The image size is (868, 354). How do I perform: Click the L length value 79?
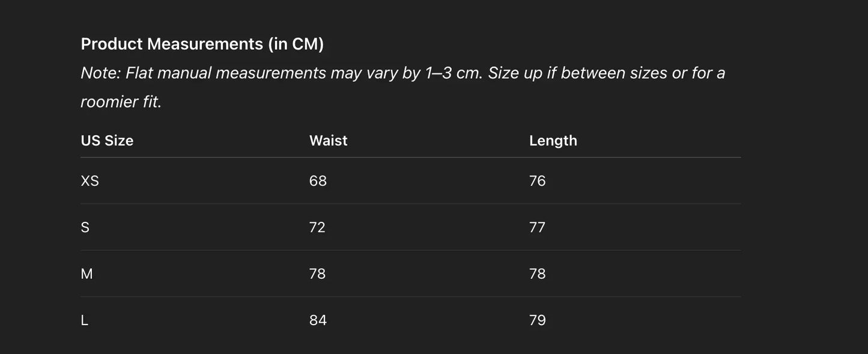point(537,320)
